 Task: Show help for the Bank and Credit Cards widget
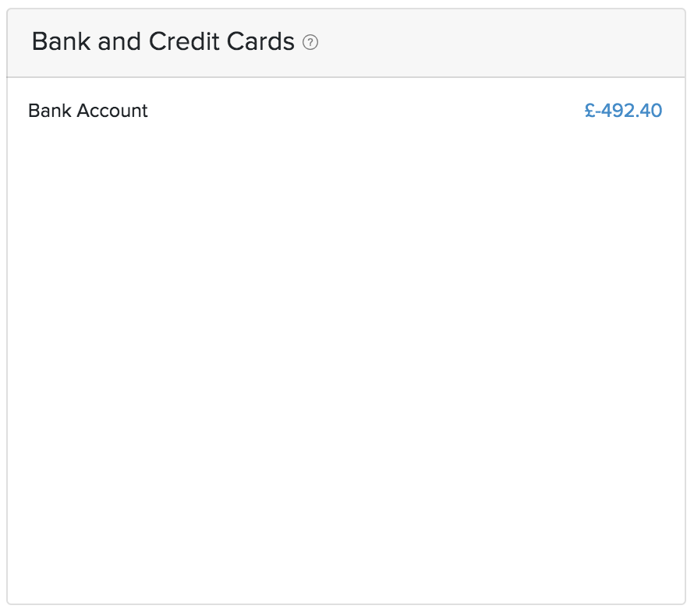point(310,43)
